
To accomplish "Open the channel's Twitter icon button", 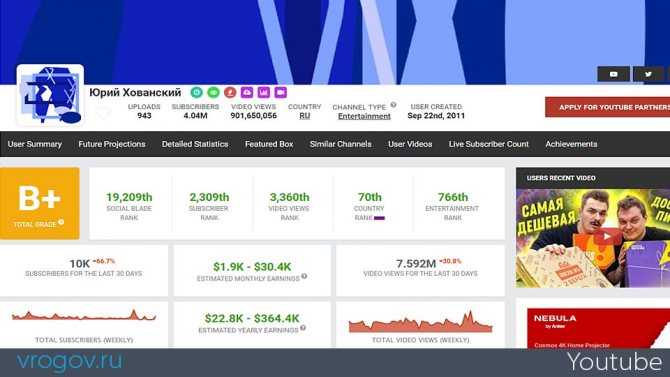I will tap(648, 74).
